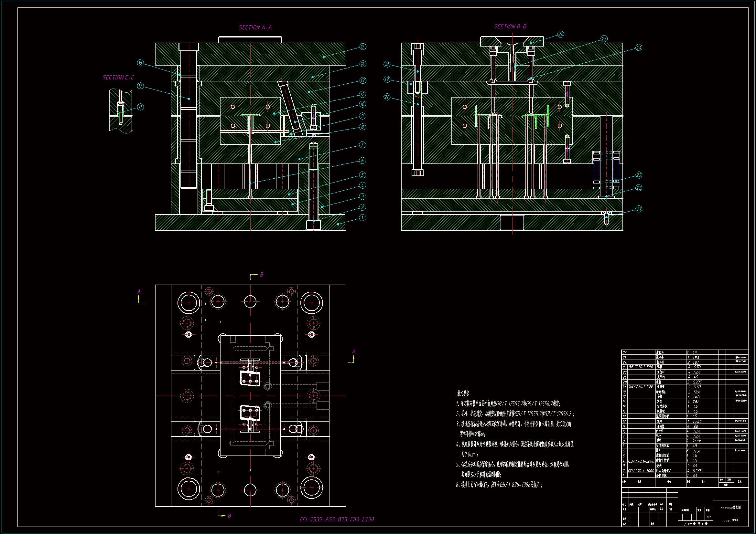Screen dimensions: 756x534
Task: Click part balloon number 15
Action: (x=362, y=47)
